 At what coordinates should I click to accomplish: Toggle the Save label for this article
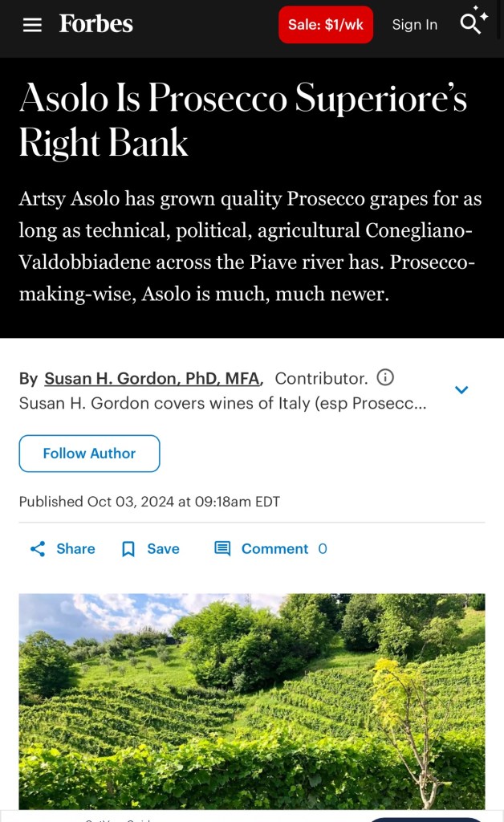[x=163, y=549]
